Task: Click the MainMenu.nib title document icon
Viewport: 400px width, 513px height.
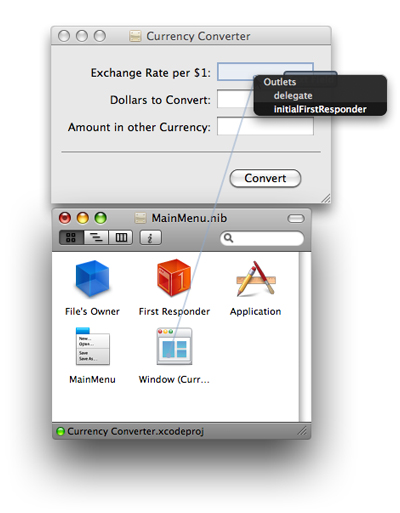Action: 140,218
